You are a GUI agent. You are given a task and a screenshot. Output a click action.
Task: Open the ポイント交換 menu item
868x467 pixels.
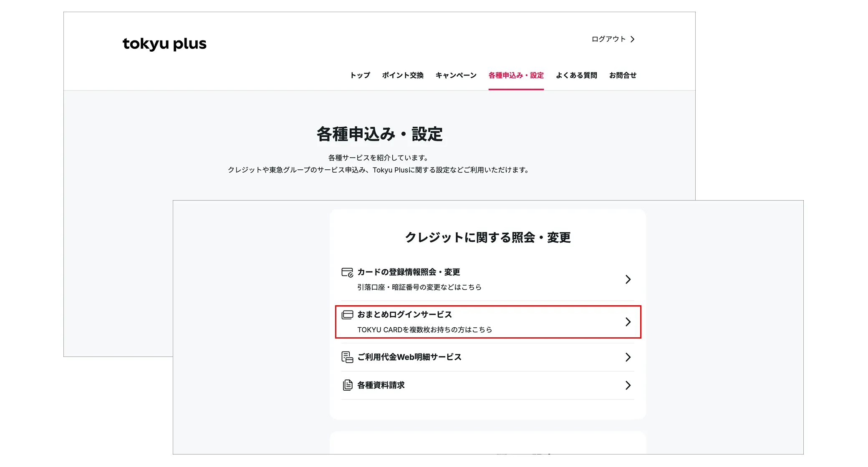403,75
